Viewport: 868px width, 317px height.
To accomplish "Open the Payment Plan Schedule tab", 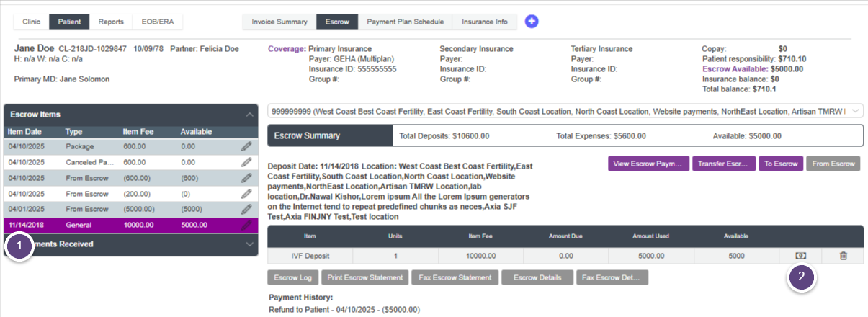I will click(x=406, y=22).
